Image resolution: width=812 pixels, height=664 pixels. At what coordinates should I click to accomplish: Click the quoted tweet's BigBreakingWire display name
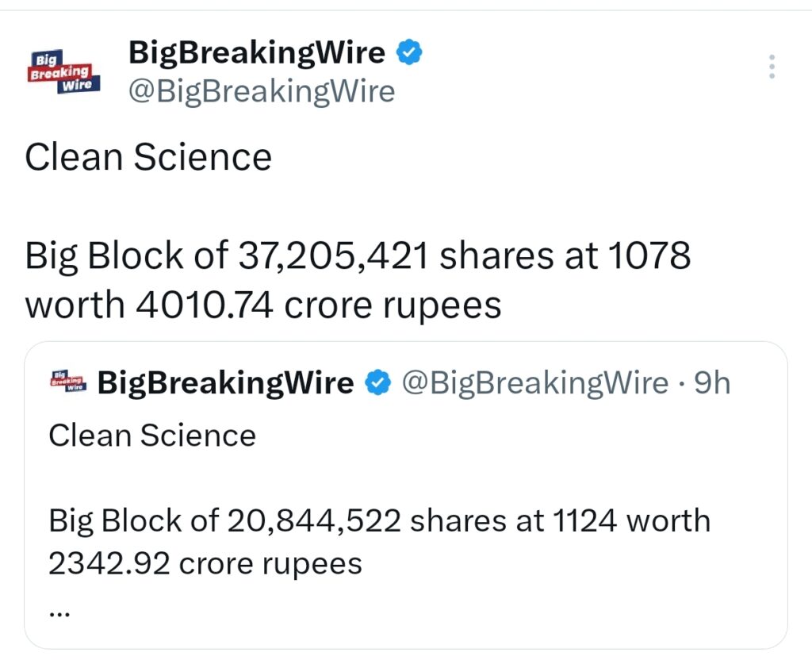pos(224,382)
